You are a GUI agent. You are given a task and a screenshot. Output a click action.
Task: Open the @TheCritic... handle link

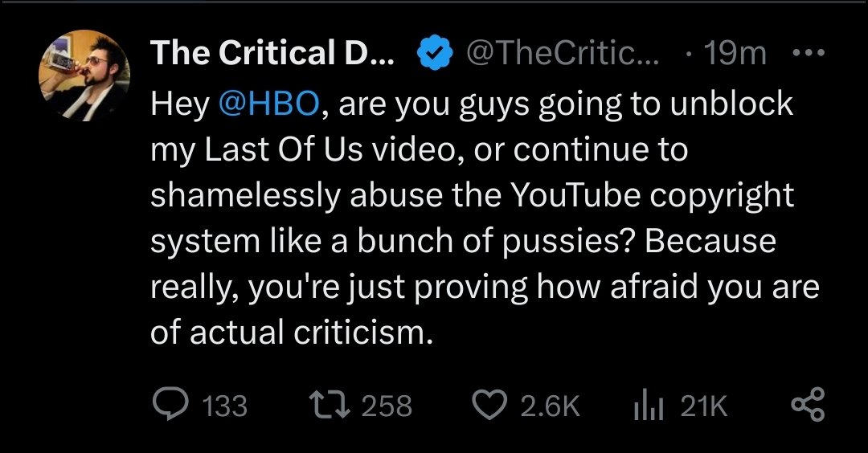coord(563,53)
